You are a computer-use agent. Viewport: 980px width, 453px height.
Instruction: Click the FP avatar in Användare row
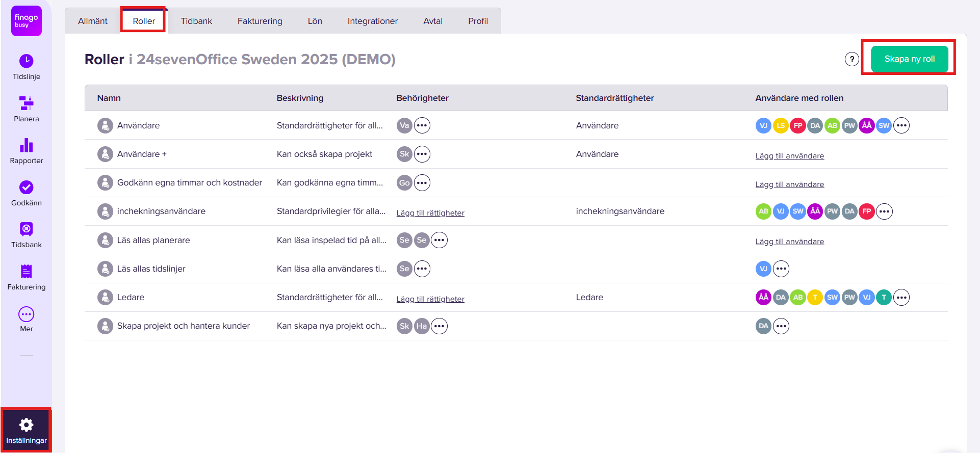(x=798, y=125)
